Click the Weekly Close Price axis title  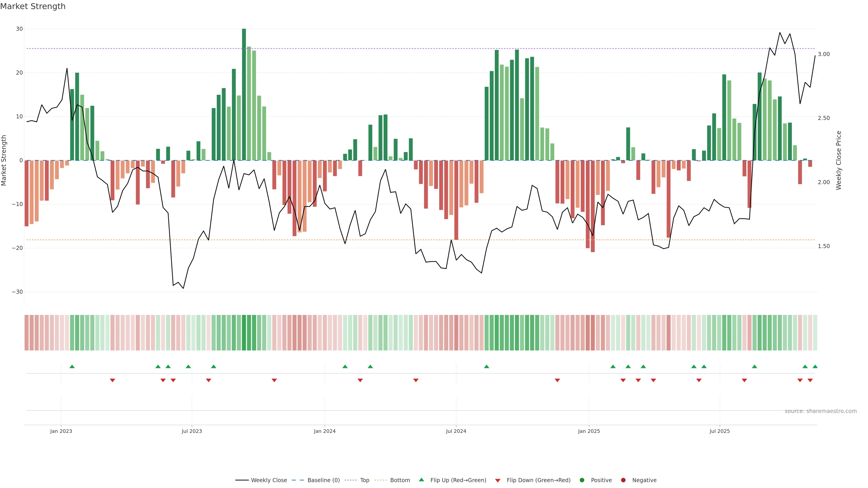coord(839,160)
